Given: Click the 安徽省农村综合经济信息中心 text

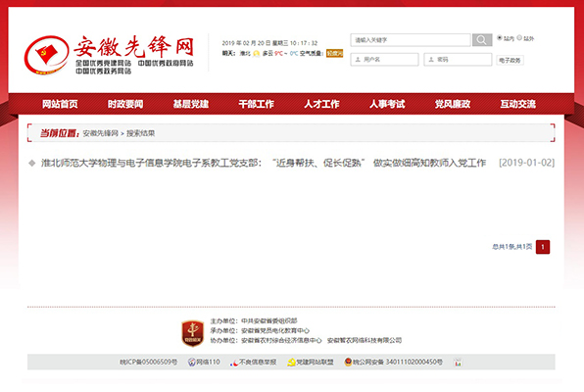Looking at the screenshot, I should pos(281,340).
